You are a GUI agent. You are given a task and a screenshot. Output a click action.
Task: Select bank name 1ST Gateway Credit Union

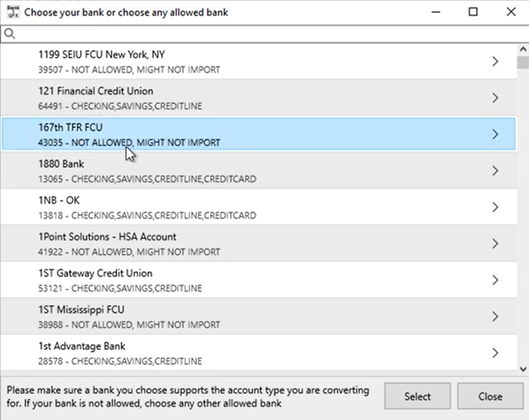click(x=95, y=273)
